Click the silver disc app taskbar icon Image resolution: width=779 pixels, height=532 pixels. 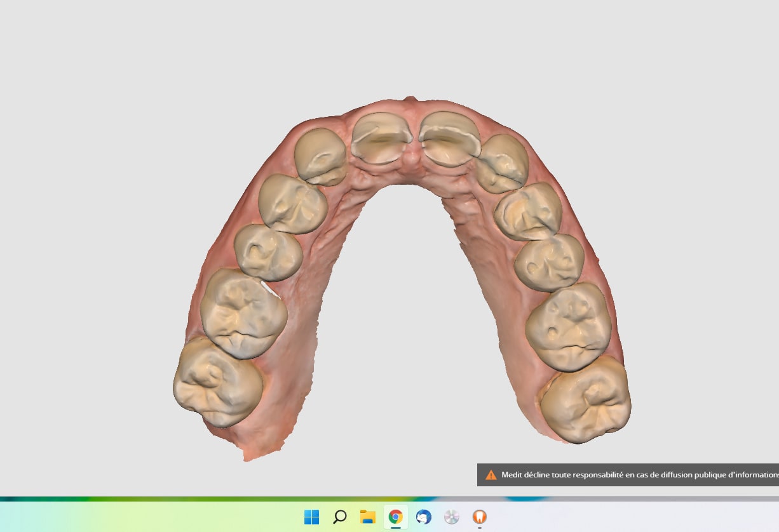point(452,517)
